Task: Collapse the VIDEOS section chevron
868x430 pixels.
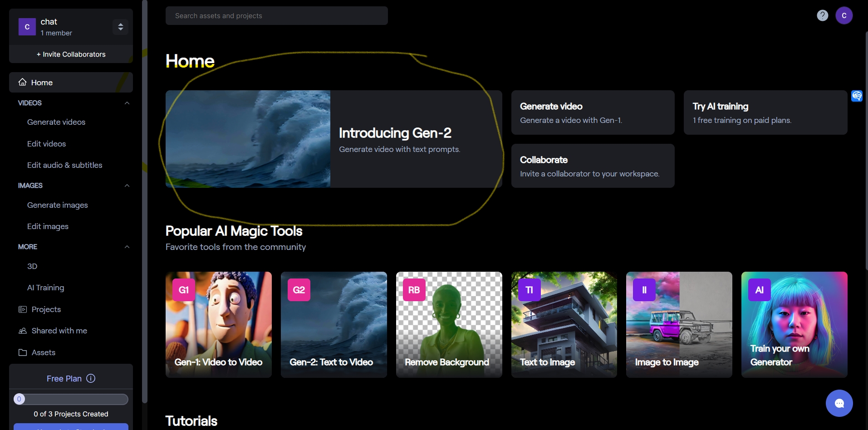Action: (127, 103)
